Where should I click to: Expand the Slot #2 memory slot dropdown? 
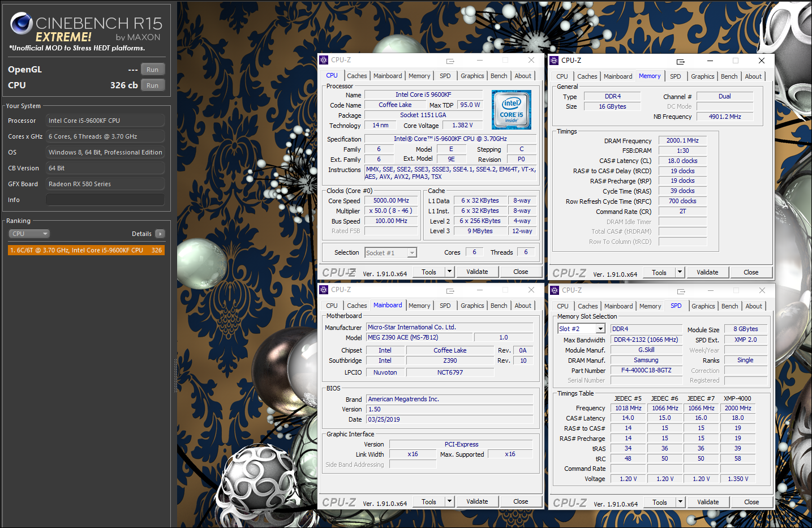click(600, 329)
